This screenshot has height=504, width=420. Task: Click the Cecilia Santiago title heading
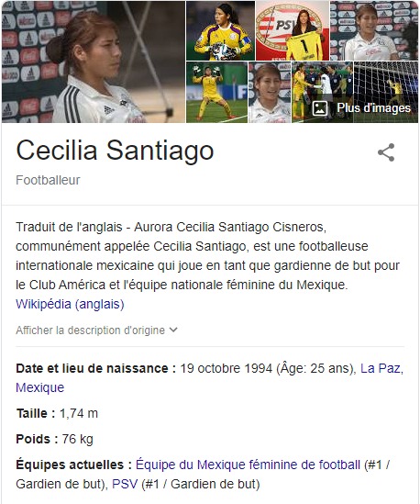point(115,151)
